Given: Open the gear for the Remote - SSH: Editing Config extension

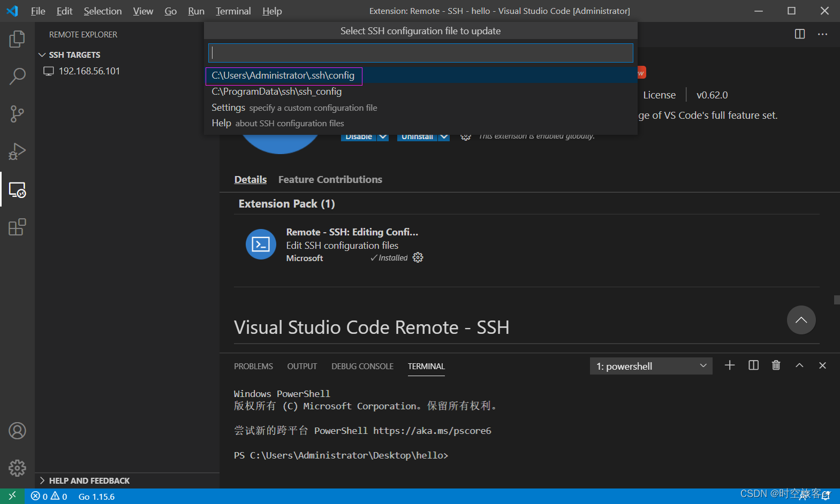Looking at the screenshot, I should (418, 258).
